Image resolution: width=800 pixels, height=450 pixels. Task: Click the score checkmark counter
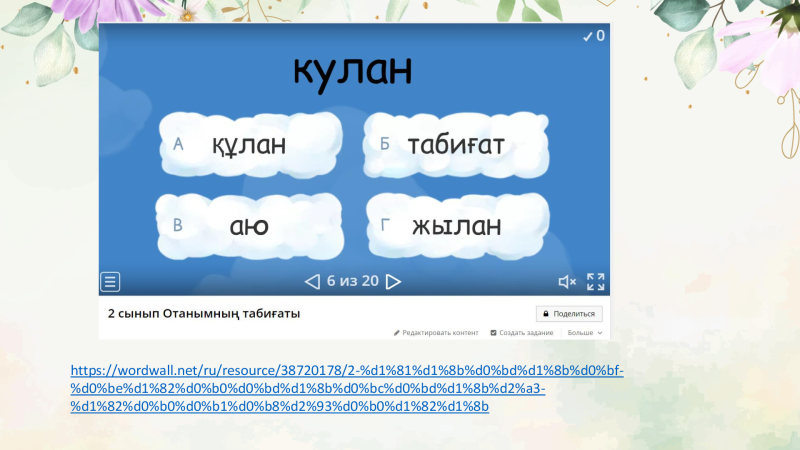(594, 36)
